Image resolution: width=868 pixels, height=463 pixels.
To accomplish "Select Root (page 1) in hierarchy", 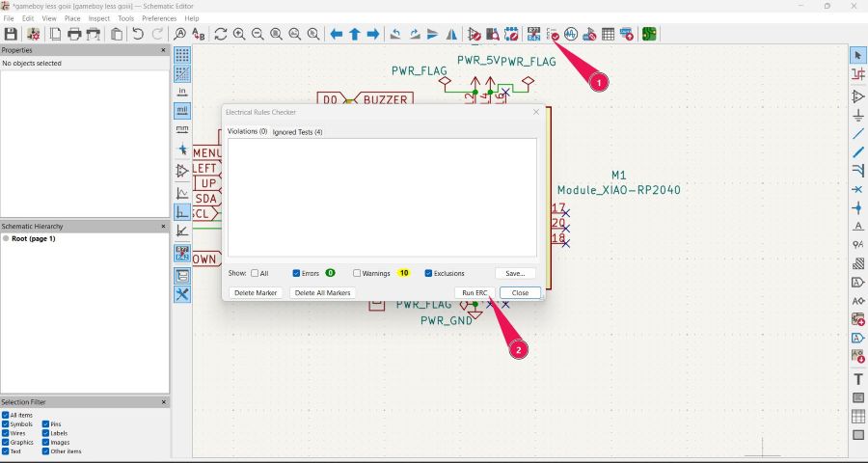I will tap(33, 238).
